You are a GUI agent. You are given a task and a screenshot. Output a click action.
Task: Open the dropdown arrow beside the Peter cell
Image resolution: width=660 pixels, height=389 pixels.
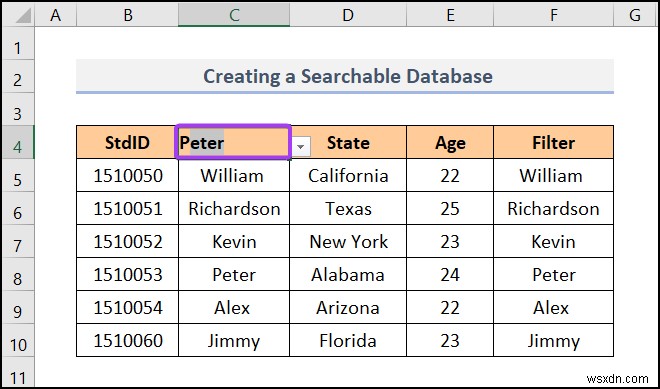click(x=301, y=147)
